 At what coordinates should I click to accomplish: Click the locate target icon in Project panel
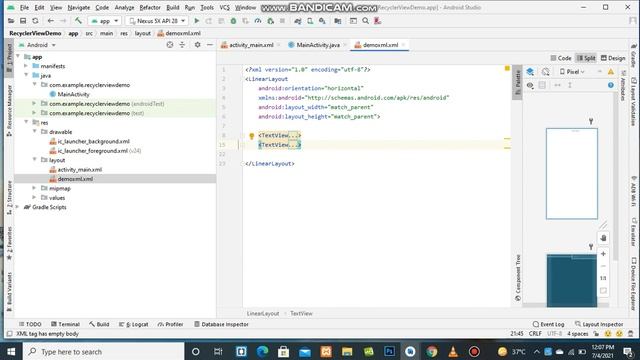click(170, 45)
